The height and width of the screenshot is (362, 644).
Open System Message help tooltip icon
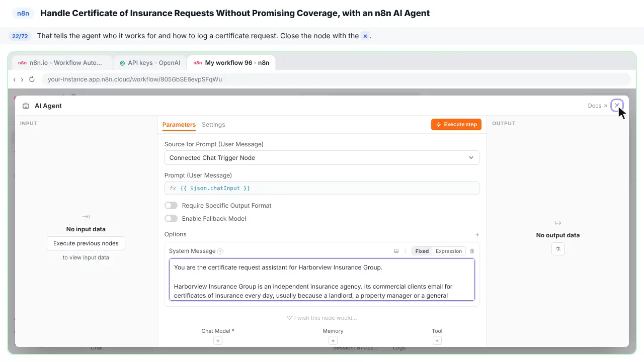coord(220,251)
